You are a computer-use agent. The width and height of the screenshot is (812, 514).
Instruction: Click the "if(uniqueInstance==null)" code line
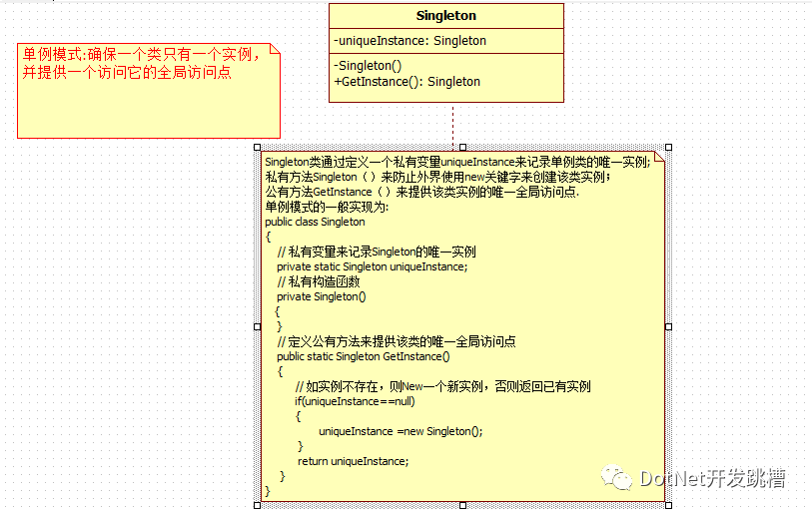pyautogui.click(x=354, y=401)
